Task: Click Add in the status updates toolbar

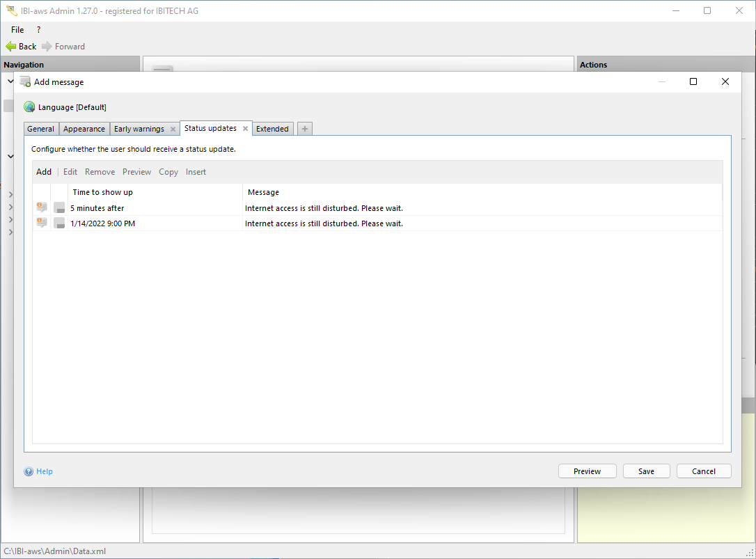Action: (x=43, y=172)
